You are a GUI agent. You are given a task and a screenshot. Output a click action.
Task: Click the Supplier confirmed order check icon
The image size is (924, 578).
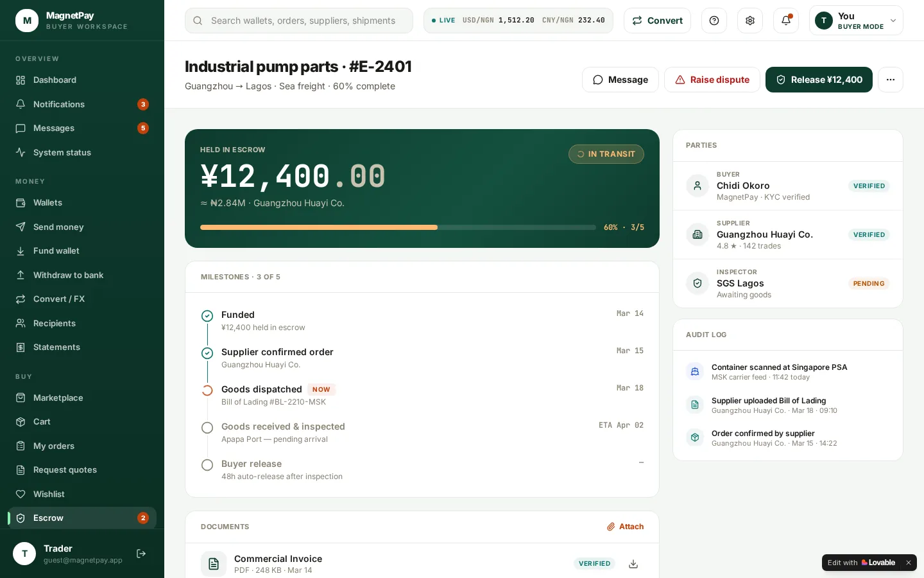pyautogui.click(x=207, y=353)
